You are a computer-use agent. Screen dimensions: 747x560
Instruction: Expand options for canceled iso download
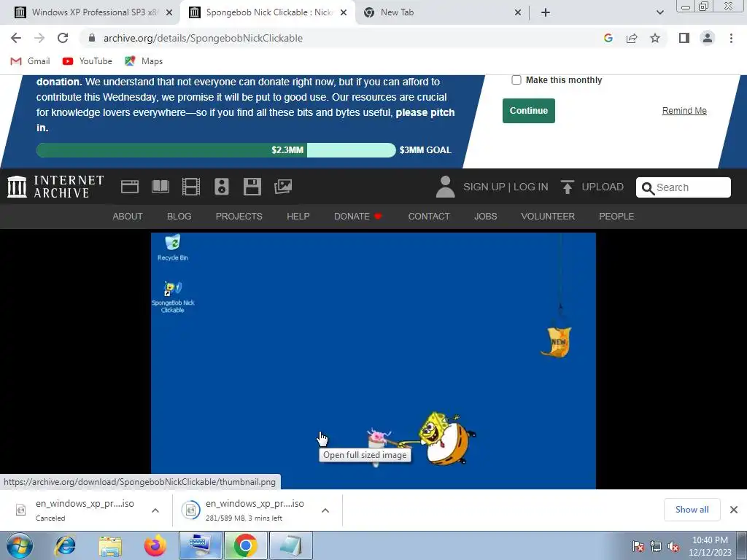pyautogui.click(x=155, y=510)
